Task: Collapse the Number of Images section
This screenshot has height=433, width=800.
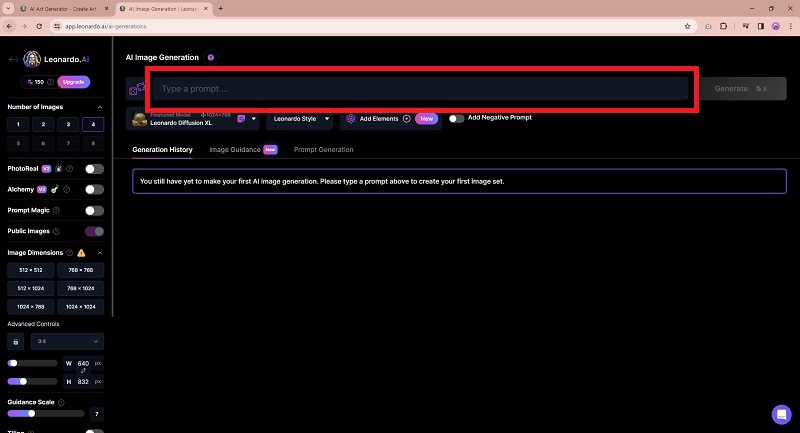Action: pos(100,107)
